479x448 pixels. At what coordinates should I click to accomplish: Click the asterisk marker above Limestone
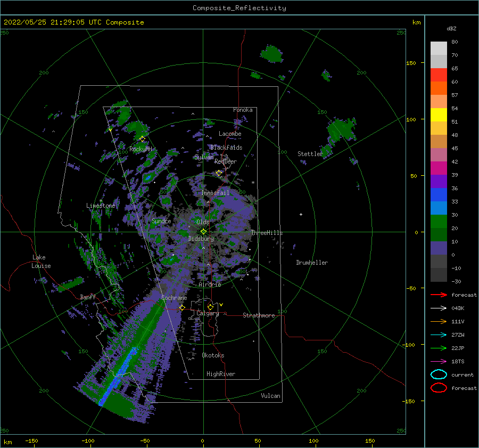pos(101,201)
